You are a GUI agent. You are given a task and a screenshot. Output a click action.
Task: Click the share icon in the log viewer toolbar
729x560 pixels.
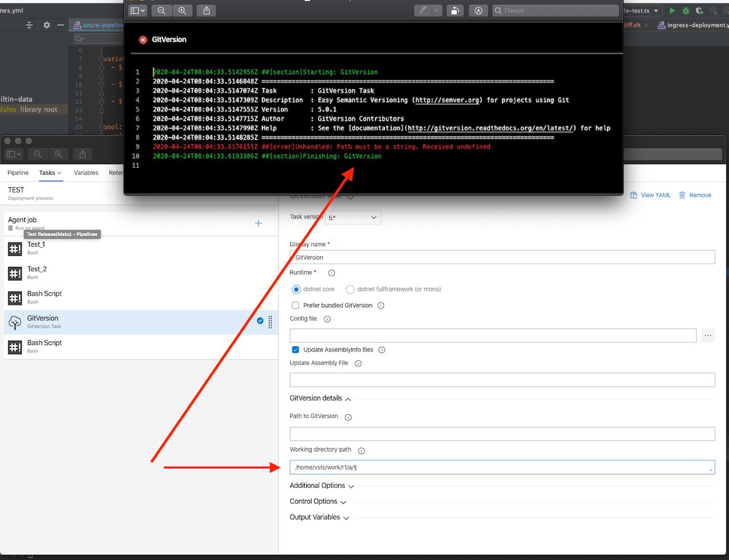(206, 10)
